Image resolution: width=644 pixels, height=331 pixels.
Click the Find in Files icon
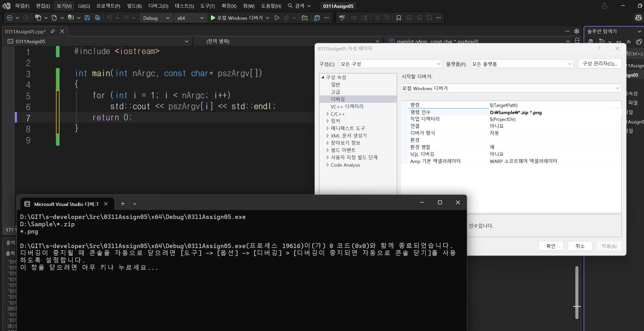(305, 18)
